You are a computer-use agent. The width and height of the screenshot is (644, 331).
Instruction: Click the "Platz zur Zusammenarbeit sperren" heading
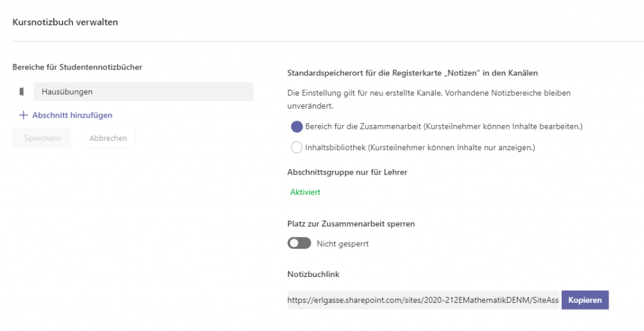coord(351,223)
